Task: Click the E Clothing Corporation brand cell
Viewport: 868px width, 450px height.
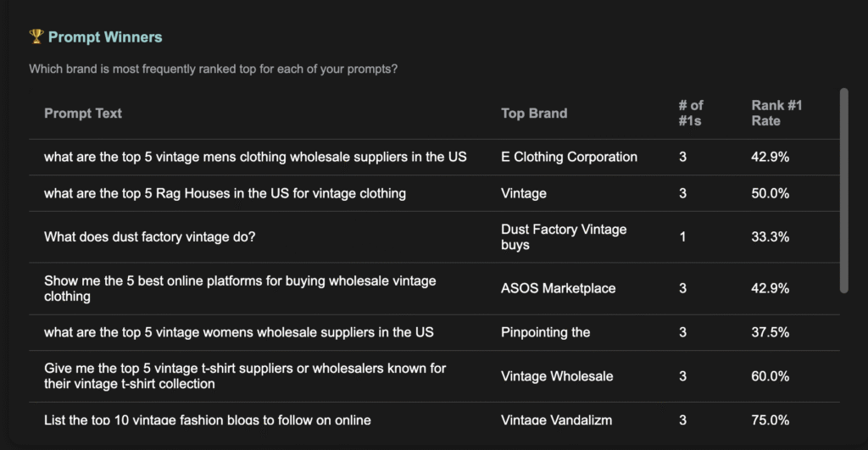Action: 569,157
